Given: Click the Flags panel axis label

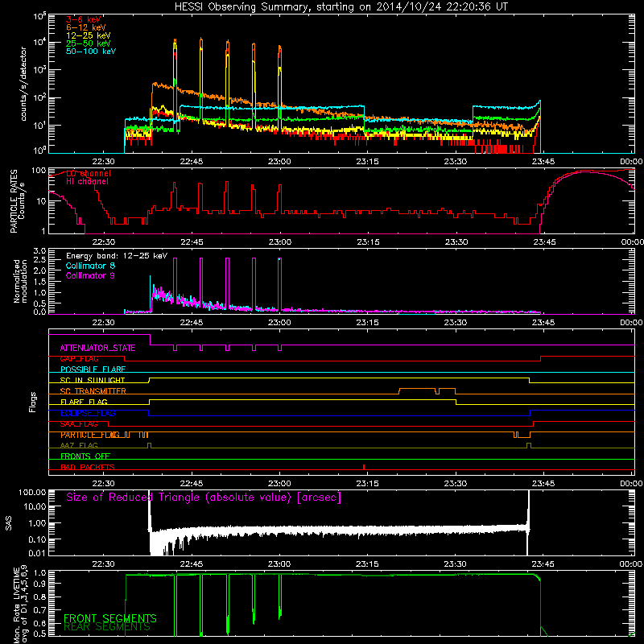Looking at the screenshot, I should (32, 402).
